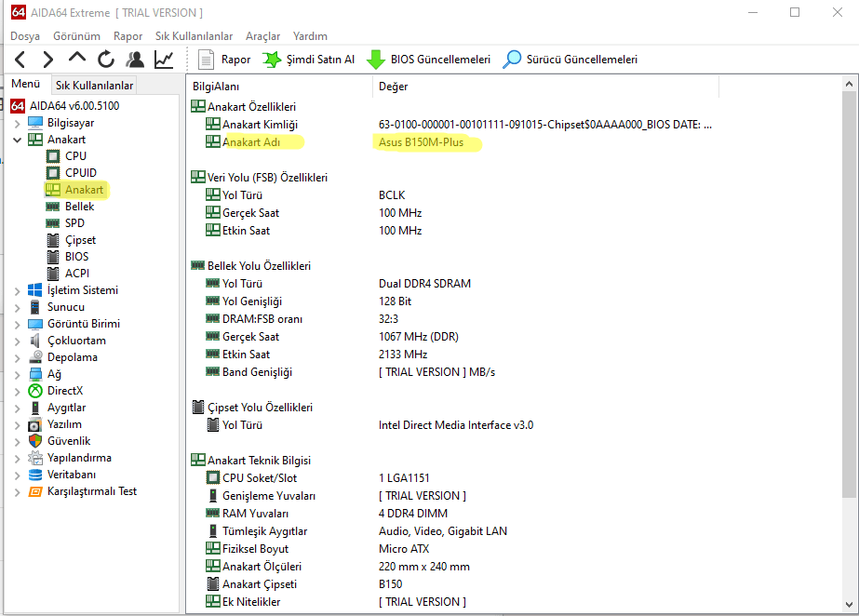Click the Karşılaştırmalı Test orange icon
The width and height of the screenshot is (859, 616).
coord(35,491)
